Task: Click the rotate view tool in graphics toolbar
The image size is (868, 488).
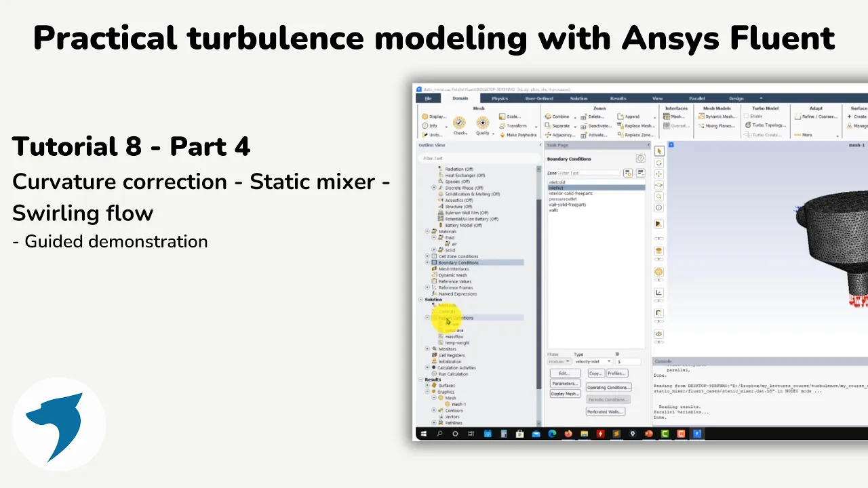Action: 659,163
